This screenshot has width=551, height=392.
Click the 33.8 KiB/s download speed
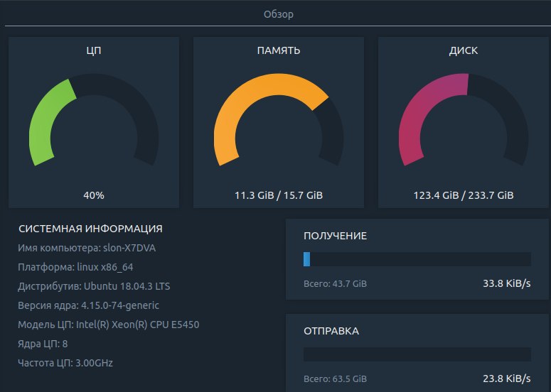pos(507,283)
